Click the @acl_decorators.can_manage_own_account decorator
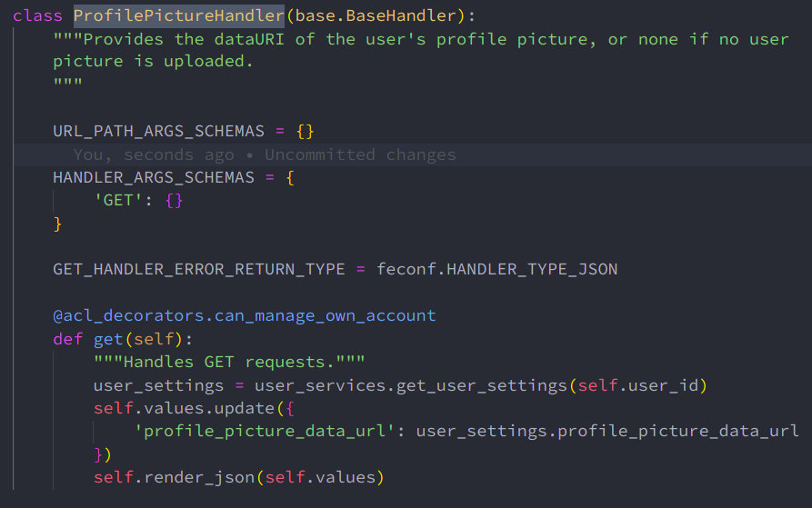Screen dimensions: 812x508 [x=245, y=315]
